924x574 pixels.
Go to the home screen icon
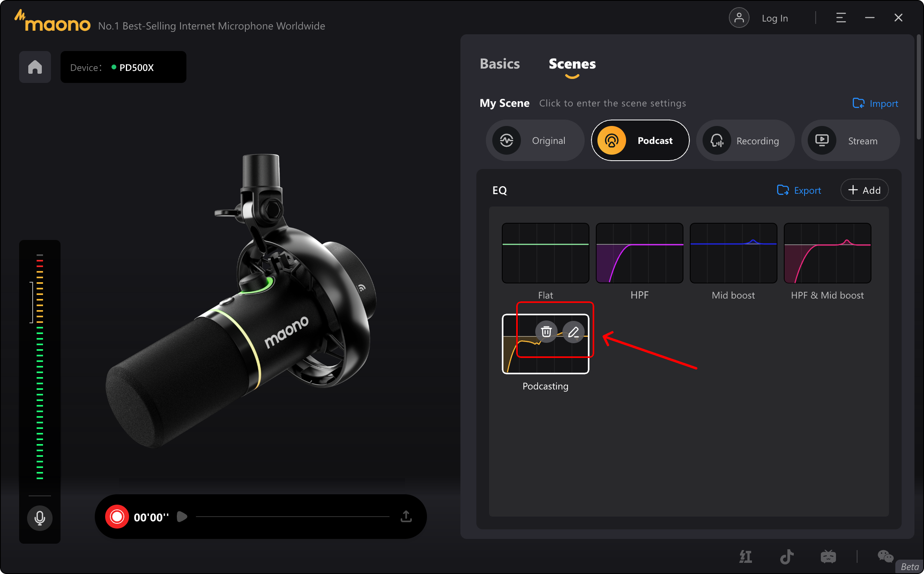coord(35,67)
